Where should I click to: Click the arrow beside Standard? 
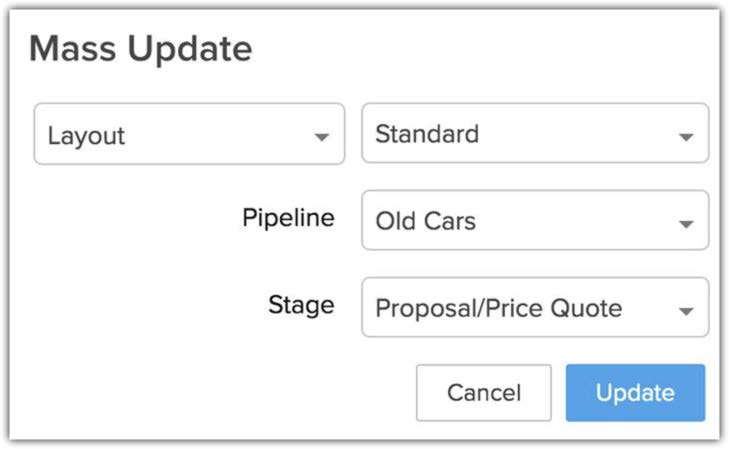685,136
